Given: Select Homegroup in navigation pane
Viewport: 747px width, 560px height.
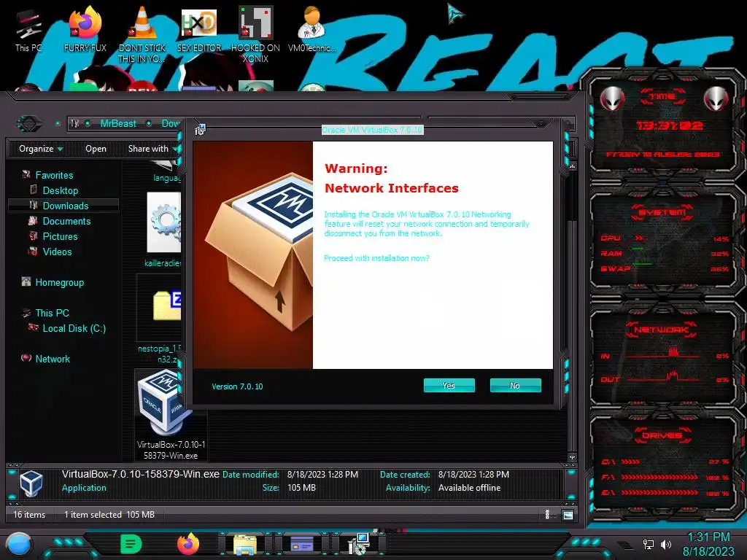Looking at the screenshot, I should [x=60, y=282].
